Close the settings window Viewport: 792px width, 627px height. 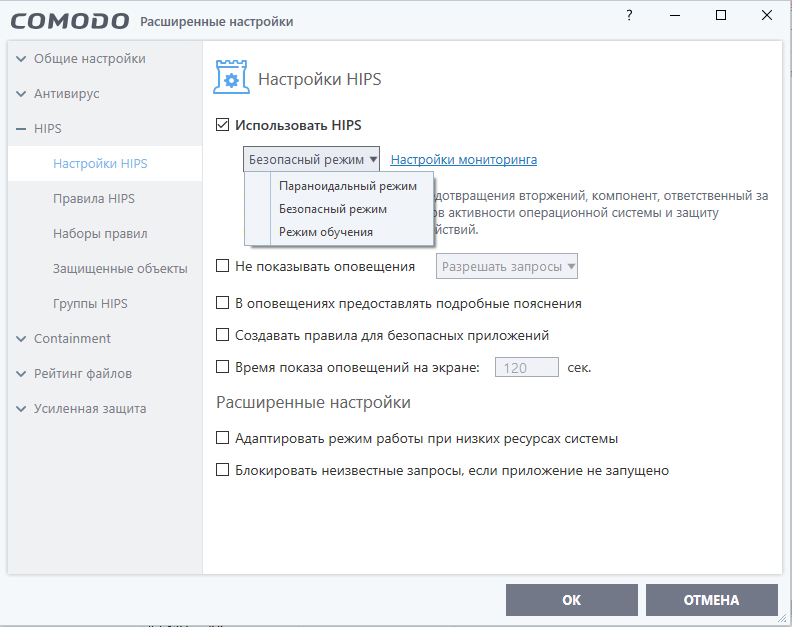767,16
